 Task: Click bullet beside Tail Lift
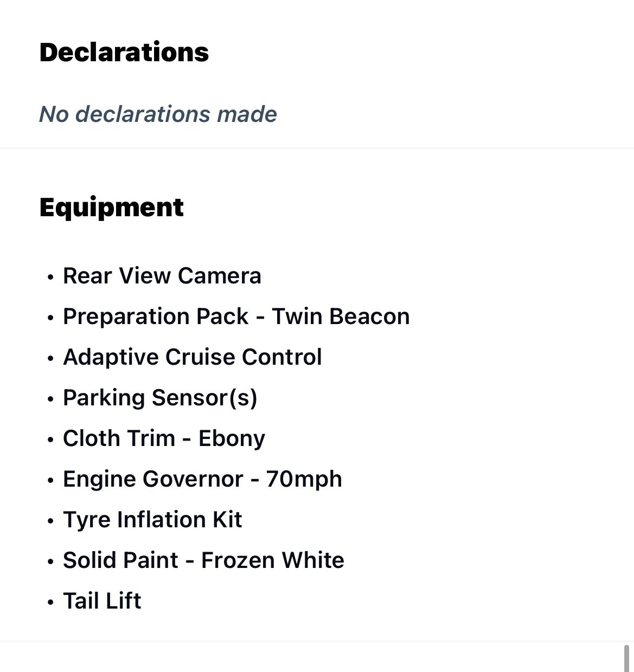[x=50, y=603]
